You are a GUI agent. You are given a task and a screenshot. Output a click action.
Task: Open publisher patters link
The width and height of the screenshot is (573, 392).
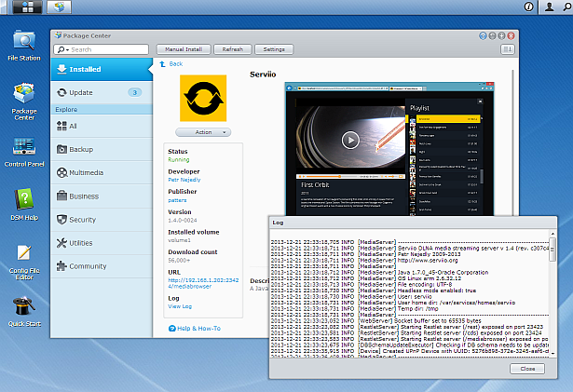pos(177,200)
